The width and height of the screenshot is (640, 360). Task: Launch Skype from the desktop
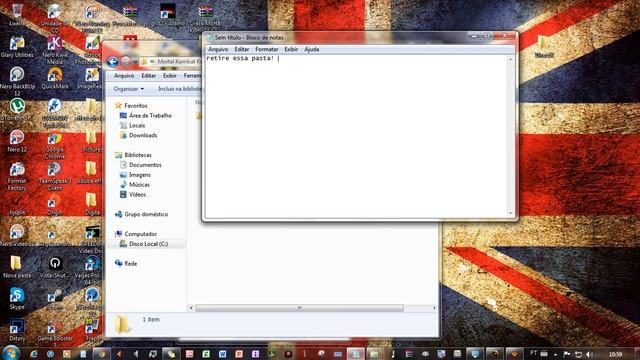click(x=17, y=298)
